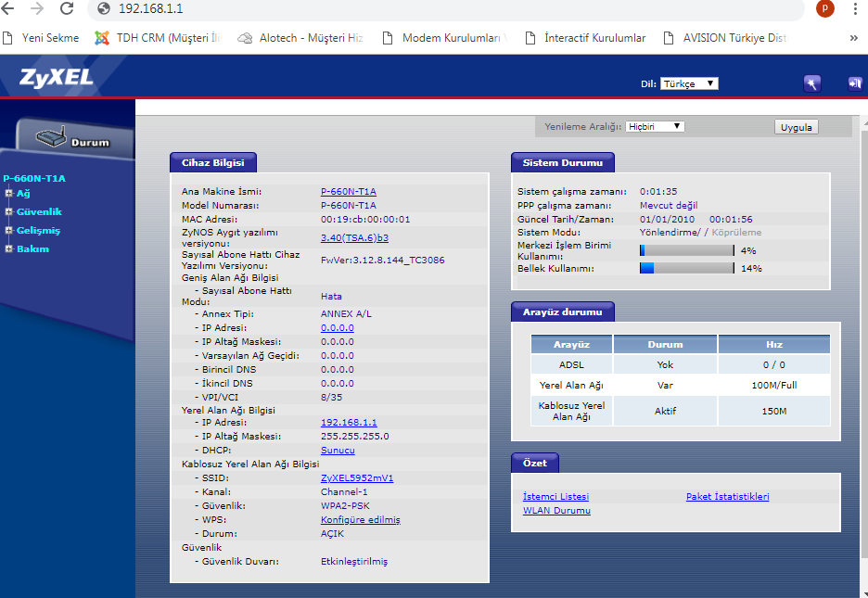
Task: Click the system uptime 0:01:35 value
Action: pyautogui.click(x=658, y=192)
